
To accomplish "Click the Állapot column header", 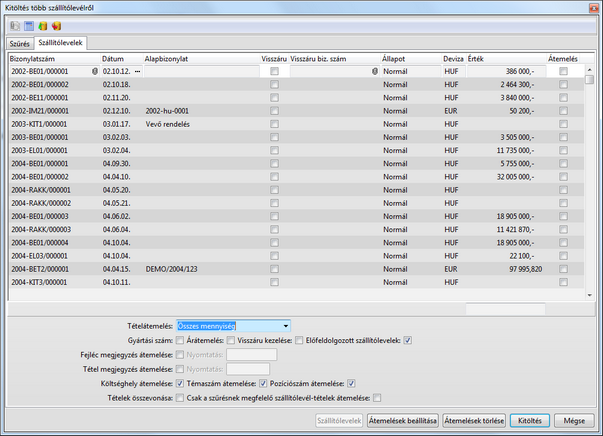I will (411, 59).
